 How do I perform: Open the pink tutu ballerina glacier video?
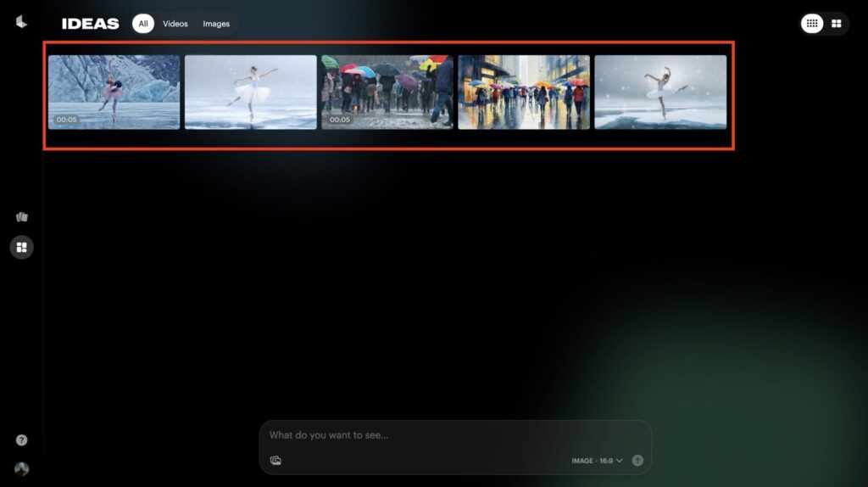point(114,92)
